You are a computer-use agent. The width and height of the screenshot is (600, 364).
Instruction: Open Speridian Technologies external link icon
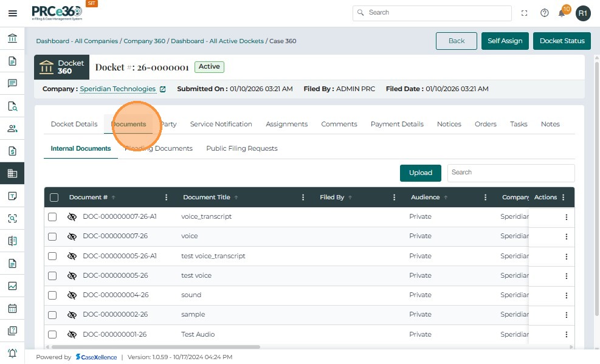point(162,89)
